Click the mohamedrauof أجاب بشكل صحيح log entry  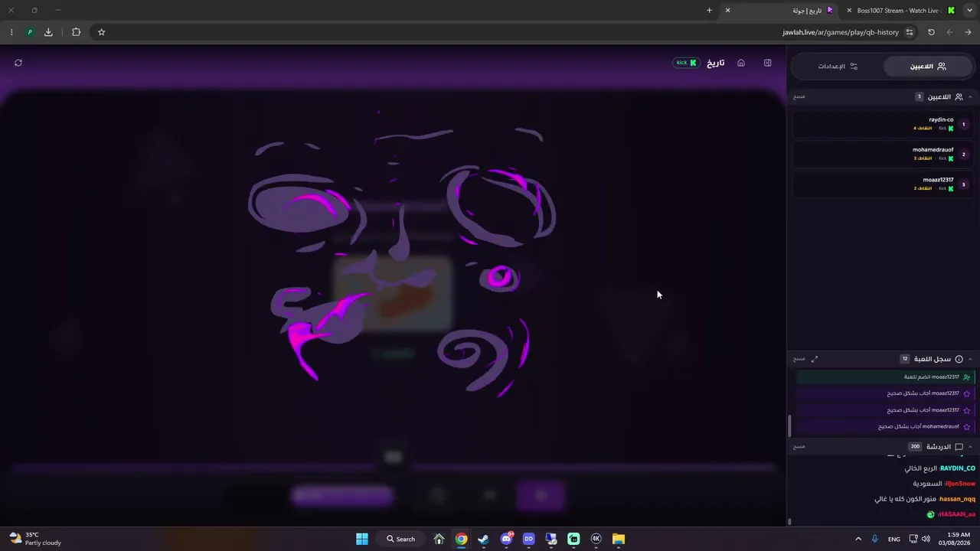click(x=884, y=426)
